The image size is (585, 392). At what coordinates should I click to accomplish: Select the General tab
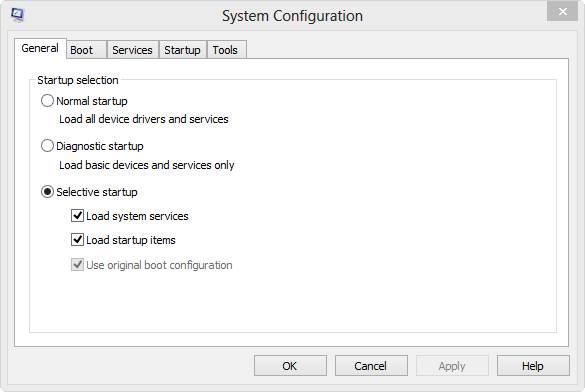point(40,48)
